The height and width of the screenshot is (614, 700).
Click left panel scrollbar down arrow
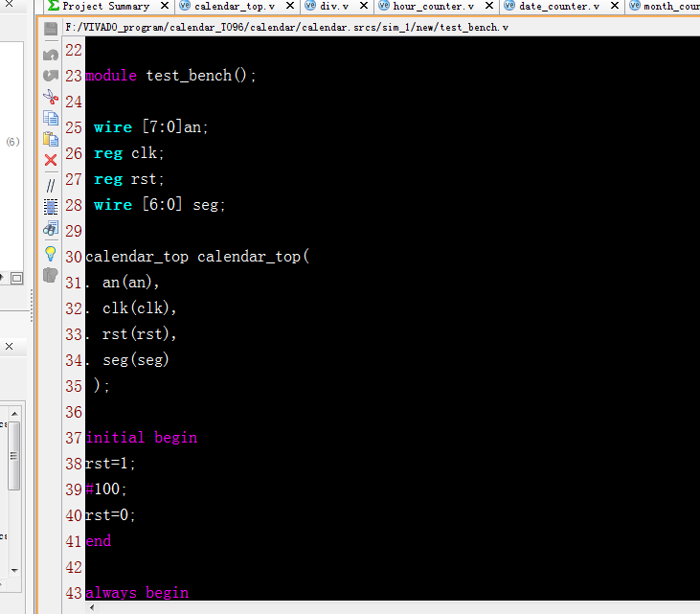14,570
